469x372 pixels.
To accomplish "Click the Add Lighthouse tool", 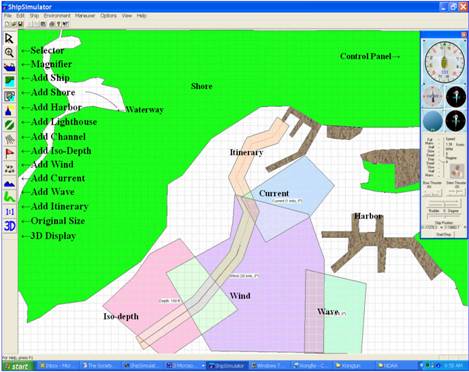I will [9, 110].
